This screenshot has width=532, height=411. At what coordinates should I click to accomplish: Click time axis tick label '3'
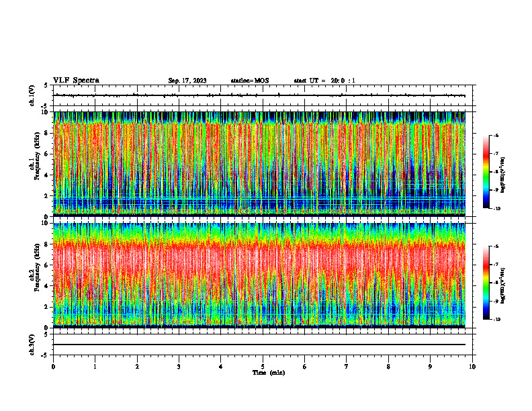pyautogui.click(x=179, y=367)
